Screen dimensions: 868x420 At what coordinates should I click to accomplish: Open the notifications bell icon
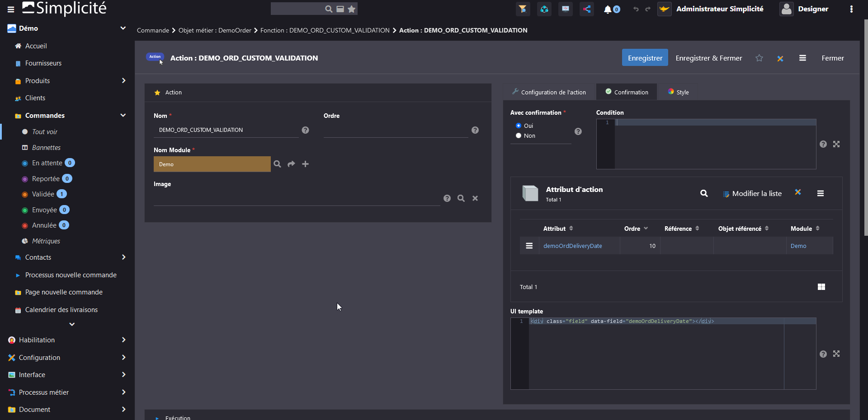click(x=608, y=9)
